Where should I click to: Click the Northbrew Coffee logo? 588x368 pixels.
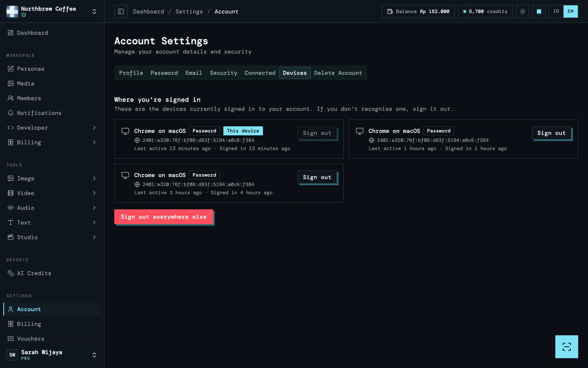click(12, 11)
